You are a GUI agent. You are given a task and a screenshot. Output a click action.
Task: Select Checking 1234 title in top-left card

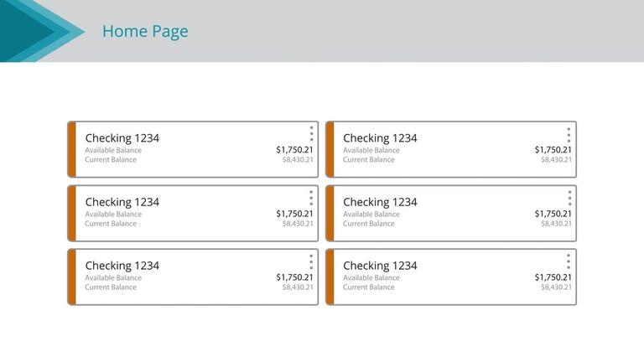click(122, 138)
